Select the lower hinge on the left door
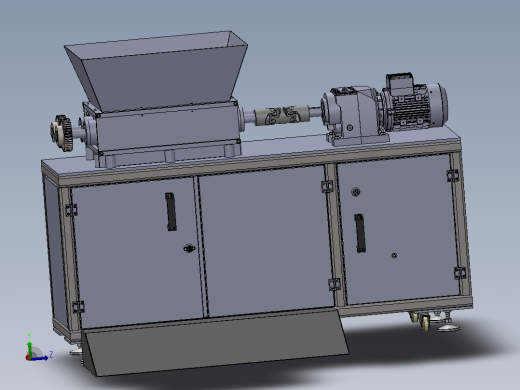This screenshot has height=390, width=520. point(78,307)
